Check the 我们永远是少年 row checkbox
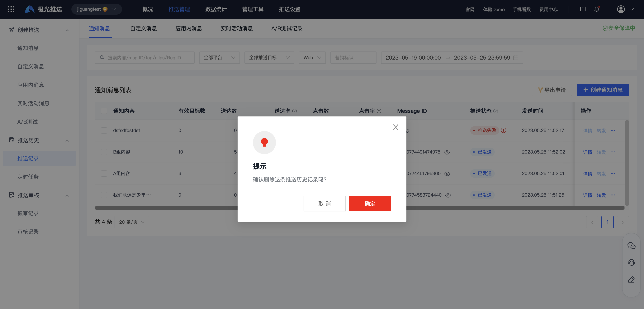Image resolution: width=644 pixels, height=309 pixels. (104, 195)
